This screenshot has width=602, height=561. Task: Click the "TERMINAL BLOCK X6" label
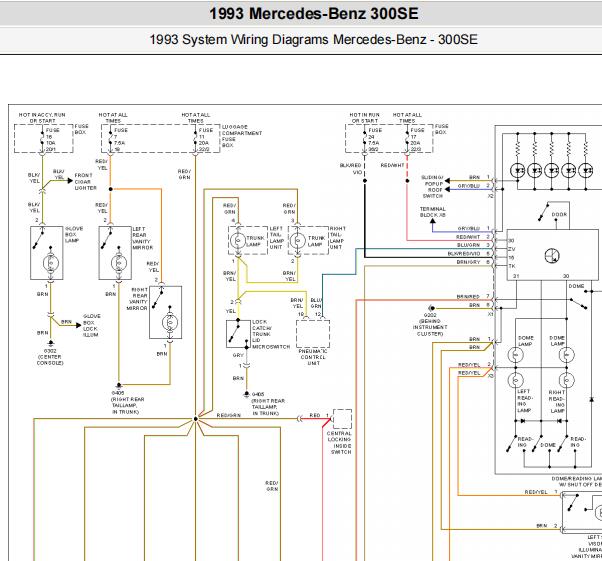432,212
